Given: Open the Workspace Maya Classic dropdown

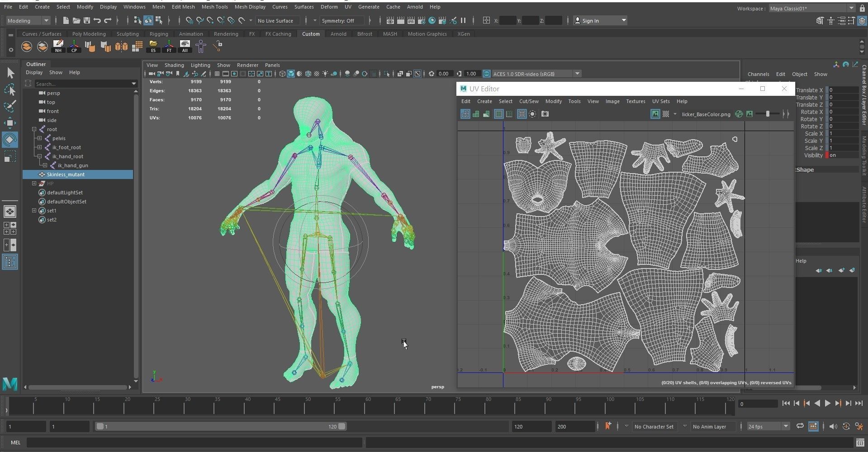Looking at the screenshot, I should [x=811, y=8].
